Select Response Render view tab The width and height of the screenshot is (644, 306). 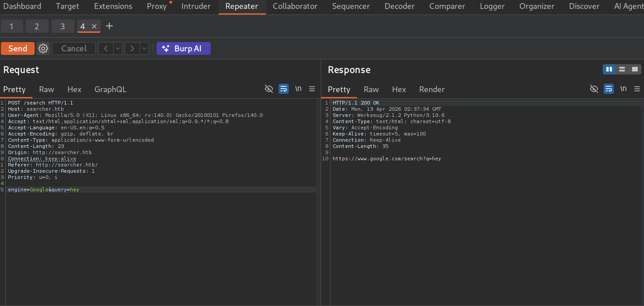432,89
